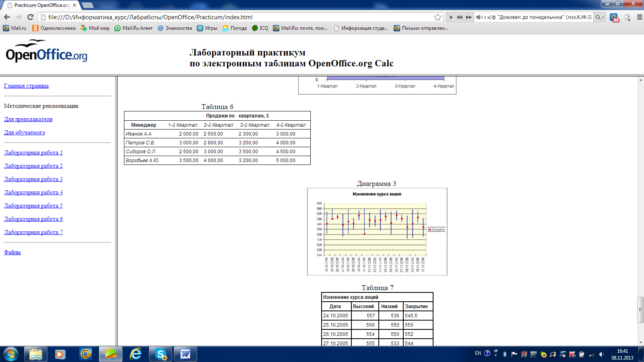The width and height of the screenshot is (644, 362).
Task: Open the Chrome main menu
Action: coord(639,17)
